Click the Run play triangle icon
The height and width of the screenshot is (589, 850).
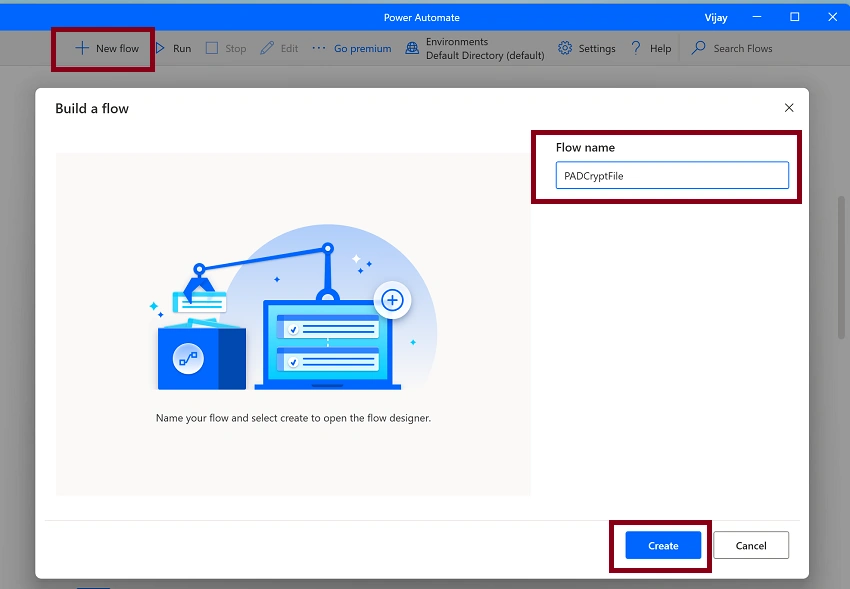pyautogui.click(x=160, y=48)
